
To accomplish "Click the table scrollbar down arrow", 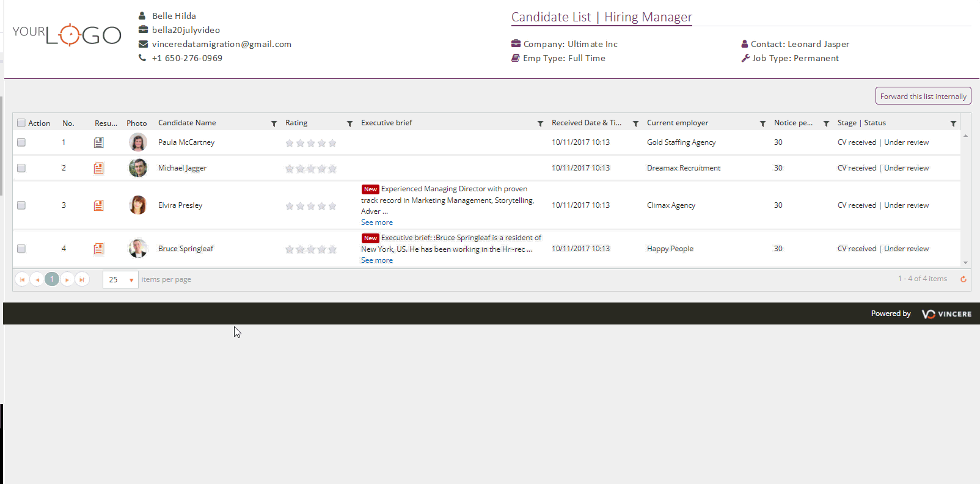I will [966, 263].
